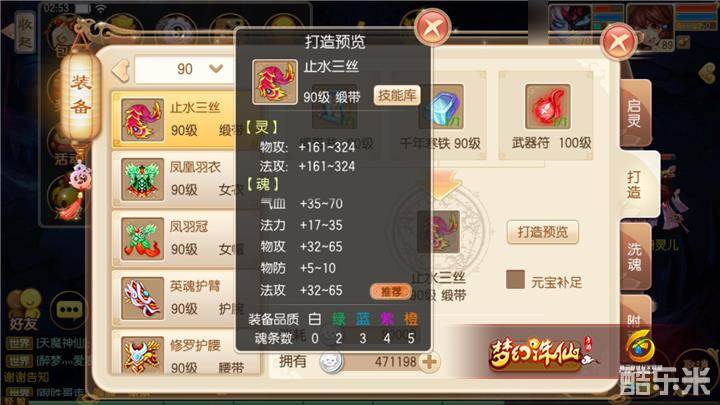Image resolution: width=720 pixels, height=405 pixels.
Task: Switch to the 启灵 tab
Action: [x=635, y=113]
